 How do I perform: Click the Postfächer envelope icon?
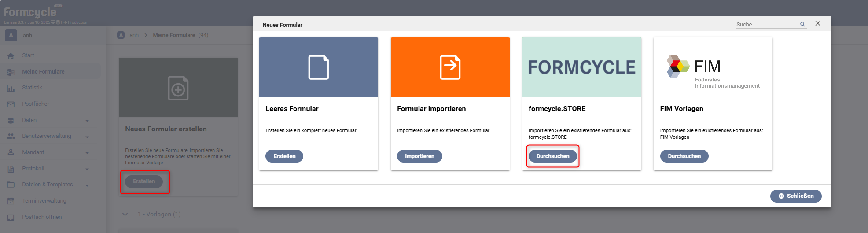(x=11, y=104)
